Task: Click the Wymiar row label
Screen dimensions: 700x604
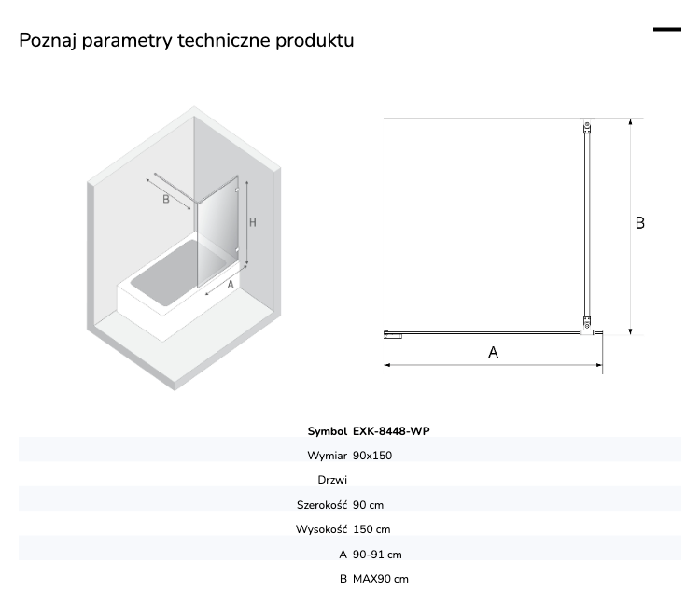Action: tap(327, 456)
